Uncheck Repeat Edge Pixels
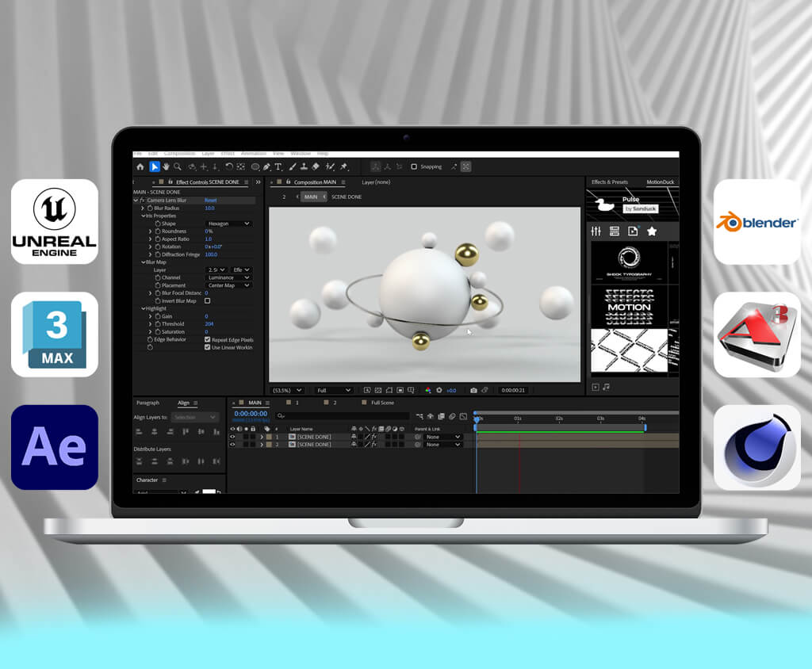812x669 pixels. coord(207,340)
